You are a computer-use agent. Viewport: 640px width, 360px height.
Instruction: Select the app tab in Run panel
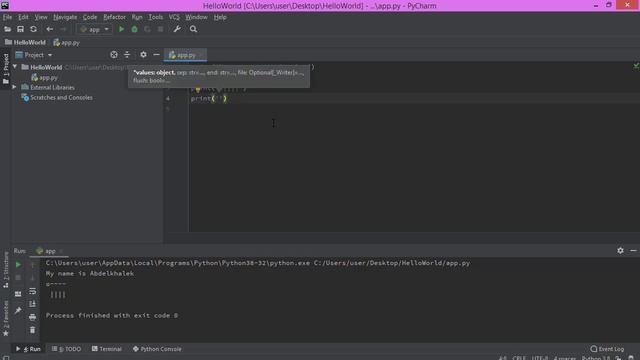pos(49,251)
